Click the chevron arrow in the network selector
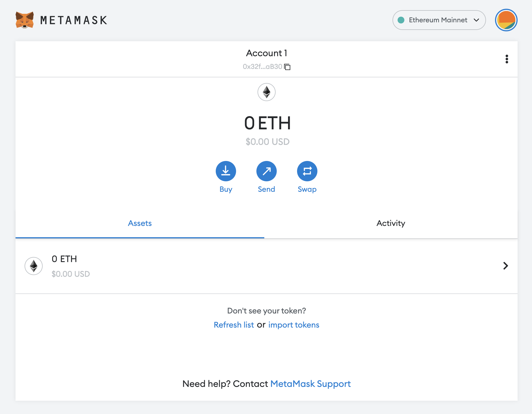Screen dimensions: 532x414 (476, 20)
